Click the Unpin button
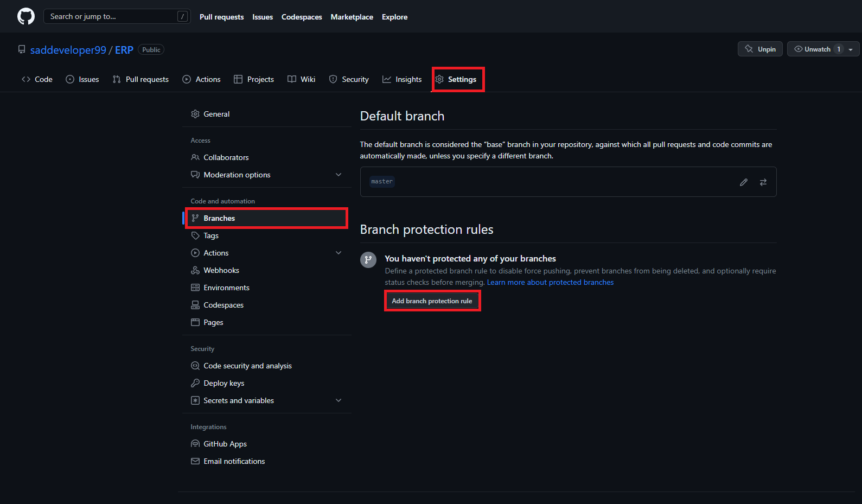Screen dimensions: 862x504 pos(760,49)
